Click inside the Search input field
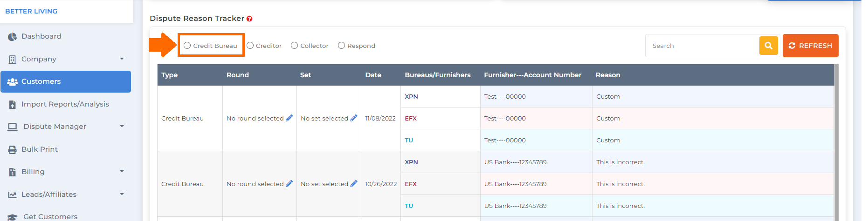The width and height of the screenshot is (868, 221). click(x=703, y=46)
